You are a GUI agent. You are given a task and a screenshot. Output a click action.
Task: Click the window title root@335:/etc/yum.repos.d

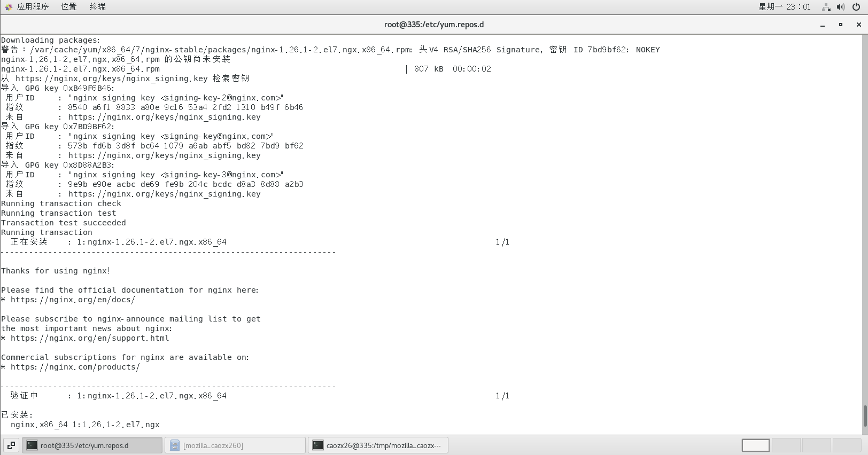pyautogui.click(x=434, y=25)
